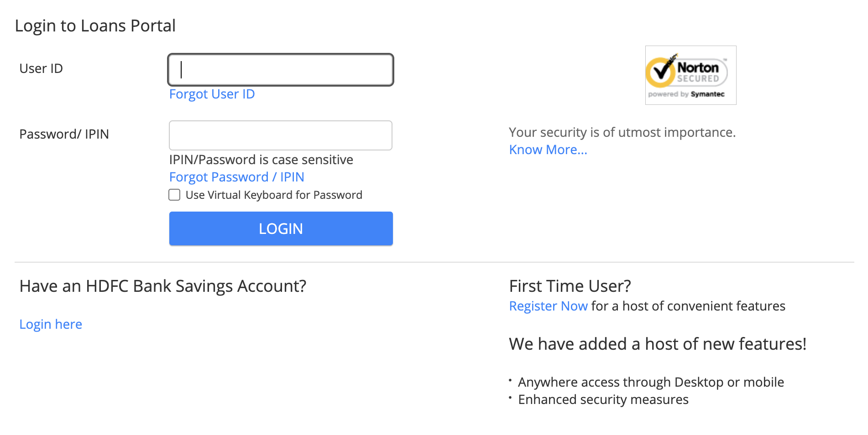The image size is (868, 435).
Task: Click the IPIN/Password case sensitive notice
Action: pos(261,160)
